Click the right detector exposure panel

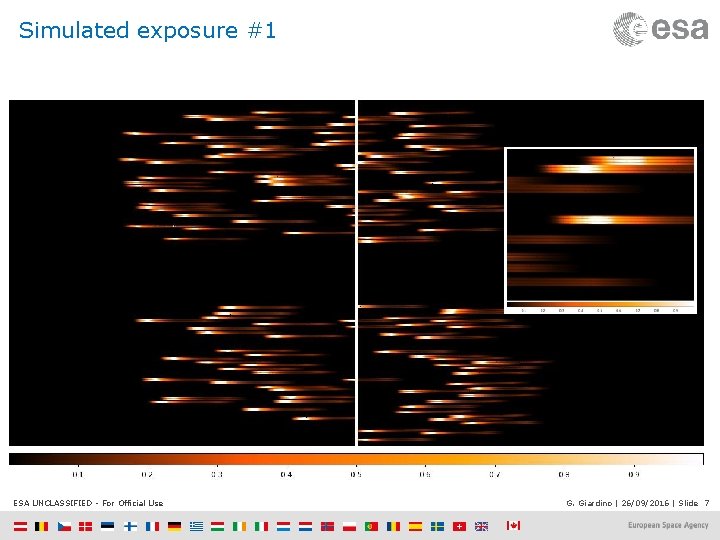[531, 273]
